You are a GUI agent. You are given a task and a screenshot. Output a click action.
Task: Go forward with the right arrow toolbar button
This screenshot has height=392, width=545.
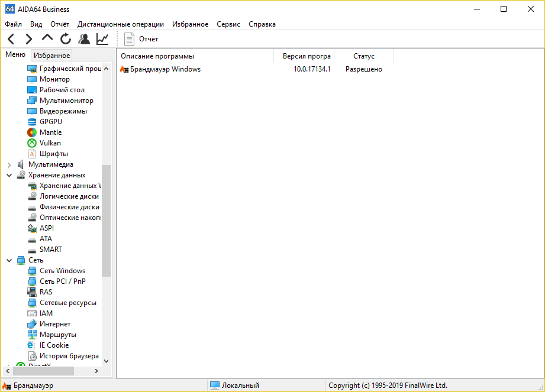tap(29, 39)
